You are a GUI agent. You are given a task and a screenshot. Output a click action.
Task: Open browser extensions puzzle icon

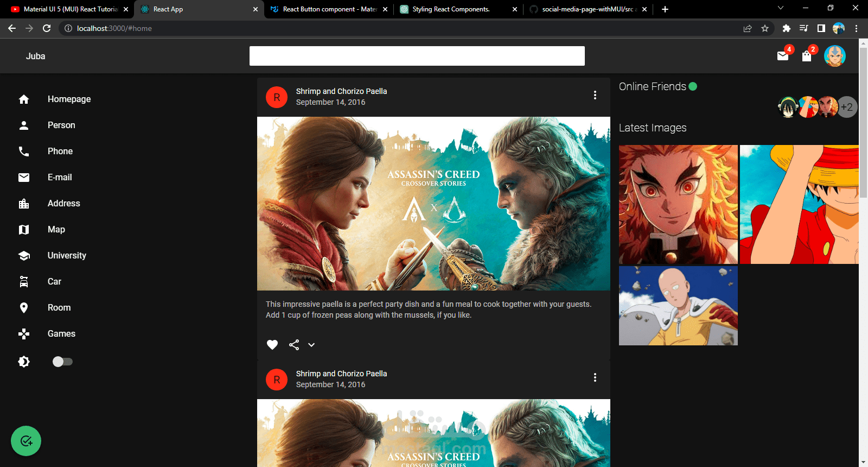pos(786,28)
